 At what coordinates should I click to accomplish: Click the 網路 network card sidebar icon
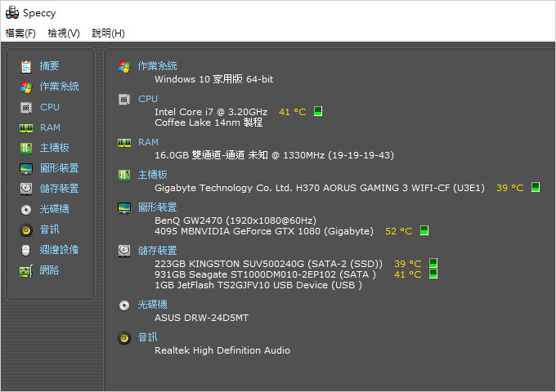tap(26, 271)
